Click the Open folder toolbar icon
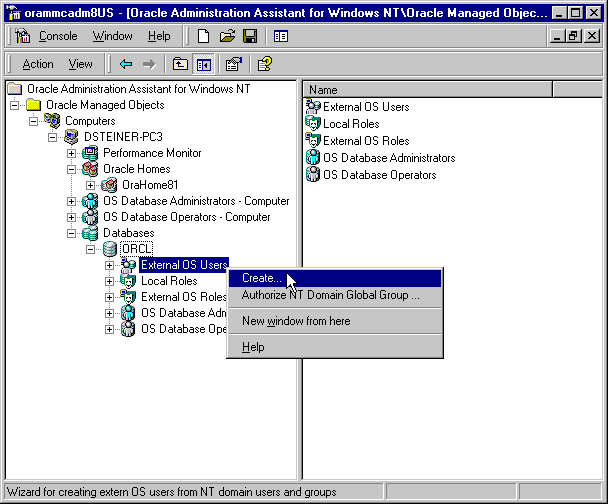The image size is (608, 504). click(227, 36)
